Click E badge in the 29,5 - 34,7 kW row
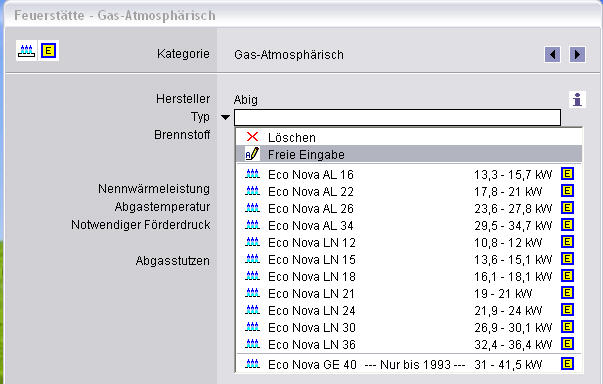The height and width of the screenshot is (384, 603). (567, 224)
